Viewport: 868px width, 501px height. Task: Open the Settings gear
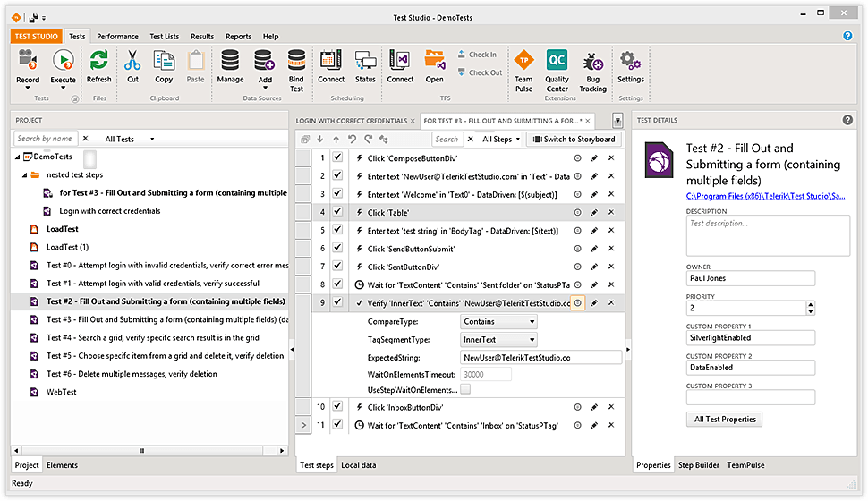pos(631,60)
